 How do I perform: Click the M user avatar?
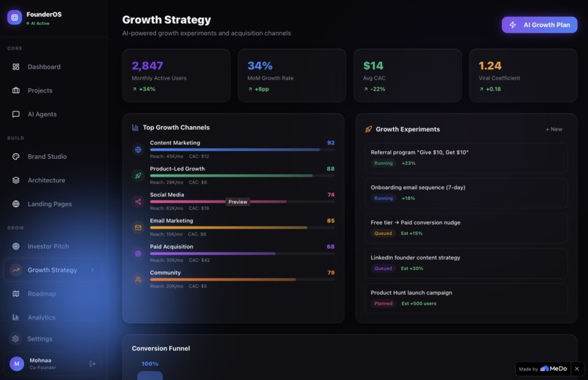coord(17,363)
